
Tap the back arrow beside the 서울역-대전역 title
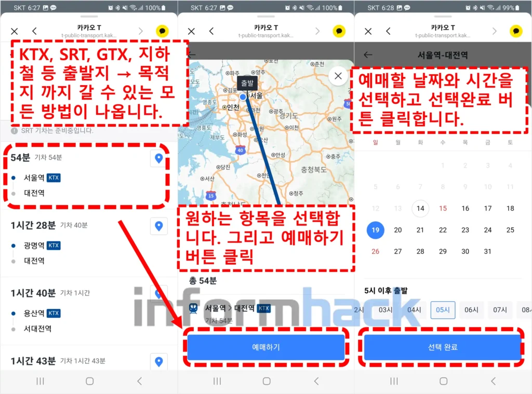click(368, 55)
